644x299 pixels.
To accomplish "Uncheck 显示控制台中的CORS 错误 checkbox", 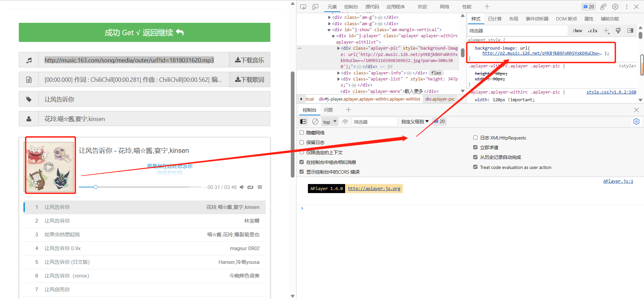I will click(x=302, y=172).
